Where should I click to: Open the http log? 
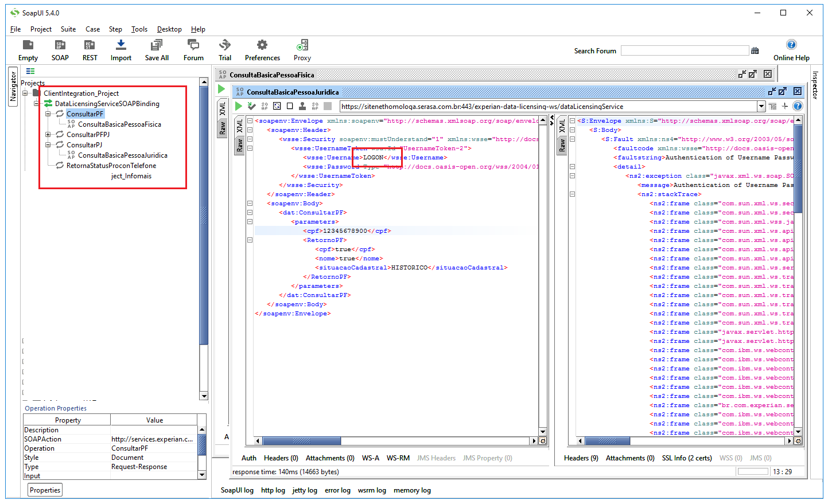273,490
